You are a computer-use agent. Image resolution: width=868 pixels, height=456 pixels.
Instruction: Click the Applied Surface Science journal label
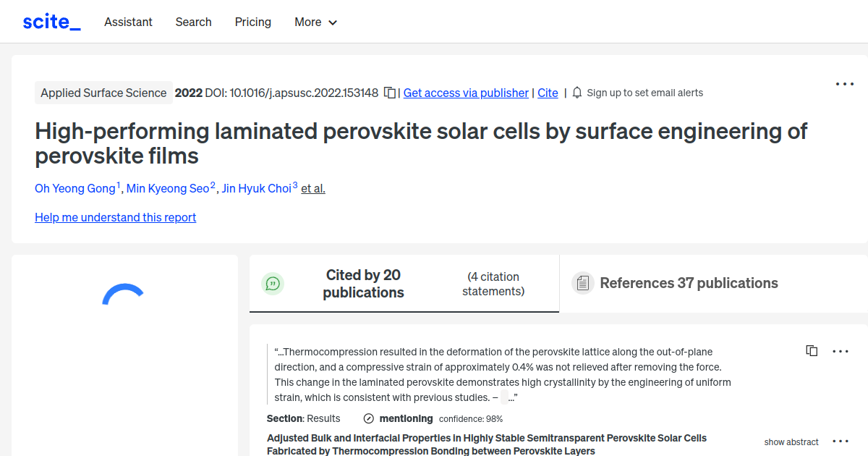[x=103, y=93]
